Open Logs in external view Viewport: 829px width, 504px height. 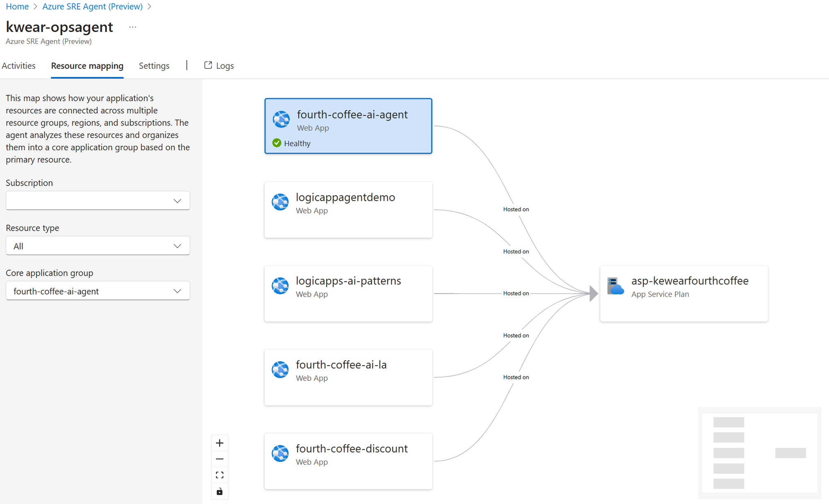(219, 66)
